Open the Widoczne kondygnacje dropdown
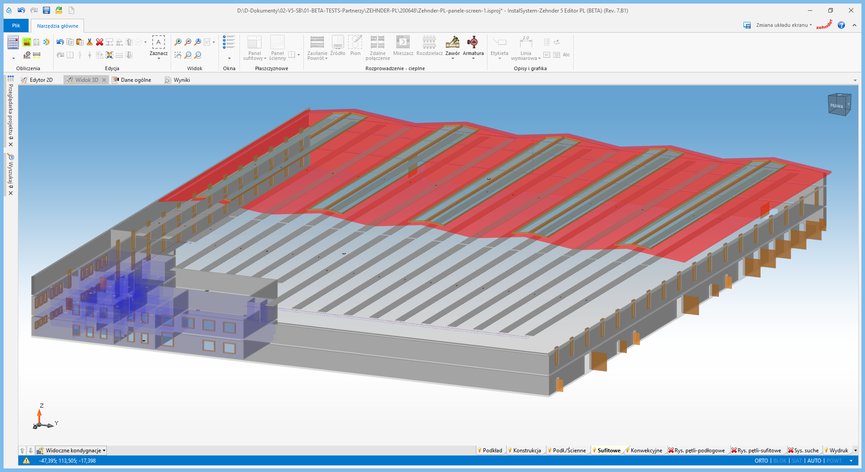 74,451
